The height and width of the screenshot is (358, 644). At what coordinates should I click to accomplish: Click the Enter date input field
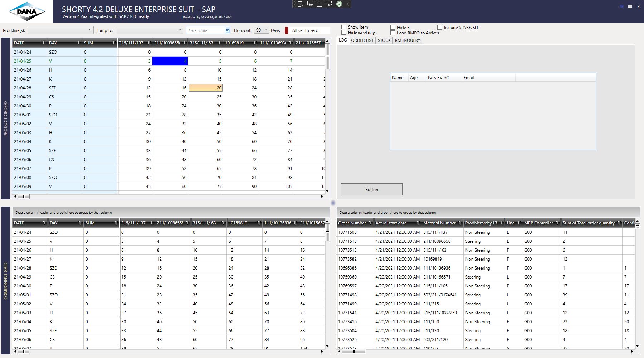point(206,30)
